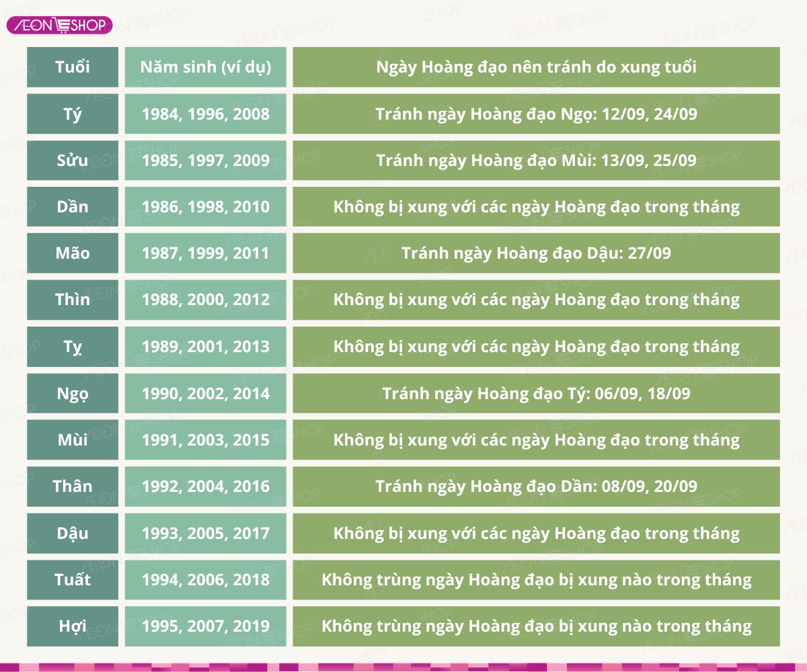Click the 'Dần' age cell
The height and width of the screenshot is (672, 807).
coord(73,206)
